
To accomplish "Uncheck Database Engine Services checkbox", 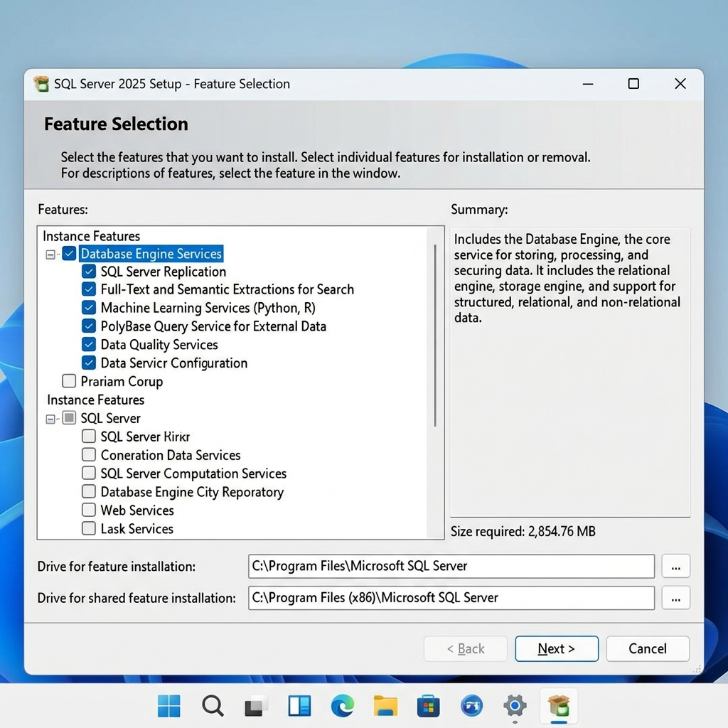I will [69, 254].
